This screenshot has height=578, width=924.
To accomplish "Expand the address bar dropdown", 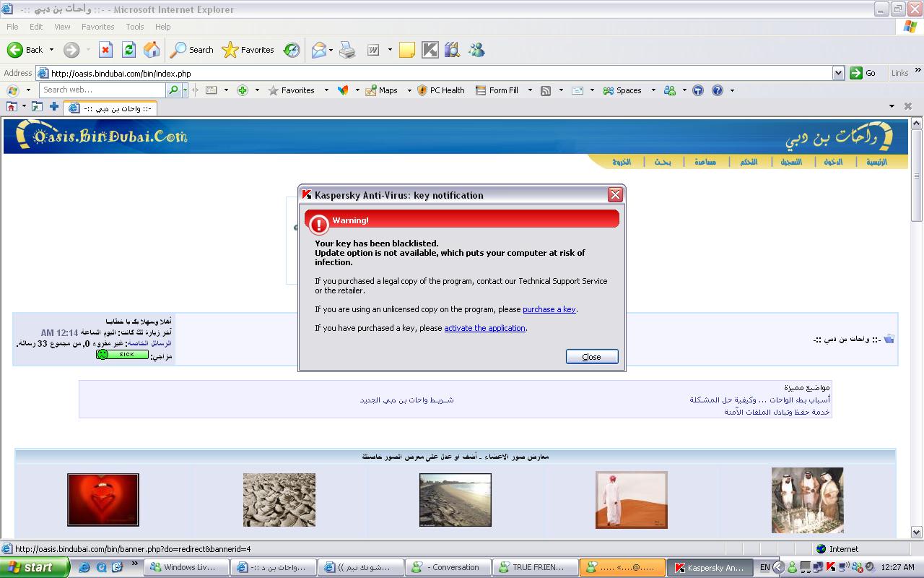I will click(838, 73).
